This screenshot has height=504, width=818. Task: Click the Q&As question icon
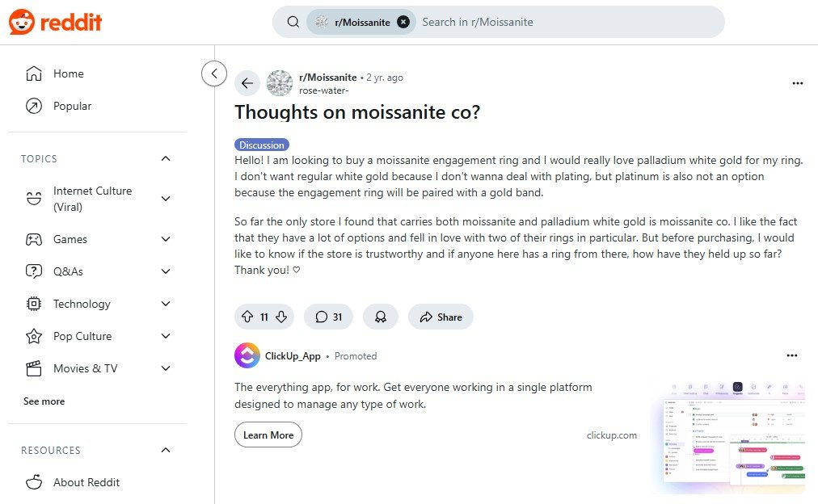click(34, 271)
